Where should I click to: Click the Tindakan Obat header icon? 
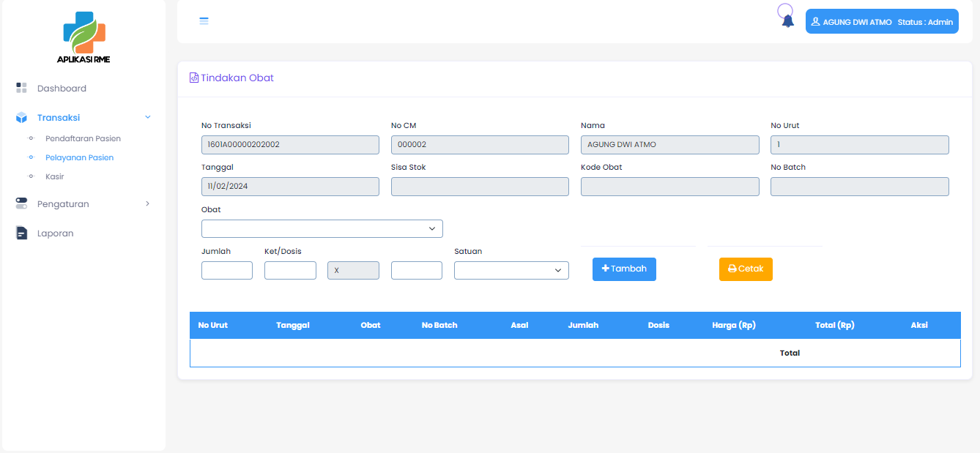pyautogui.click(x=194, y=78)
